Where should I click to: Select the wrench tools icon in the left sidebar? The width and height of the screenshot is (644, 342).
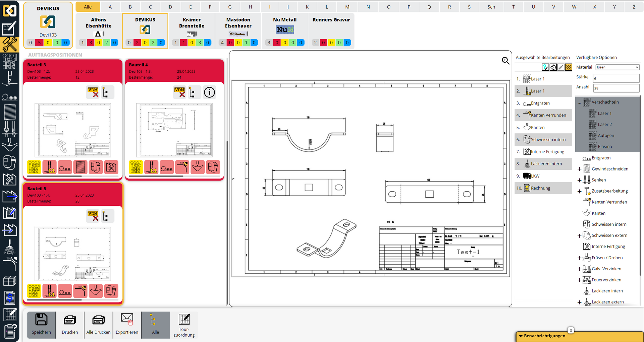pos(10,45)
